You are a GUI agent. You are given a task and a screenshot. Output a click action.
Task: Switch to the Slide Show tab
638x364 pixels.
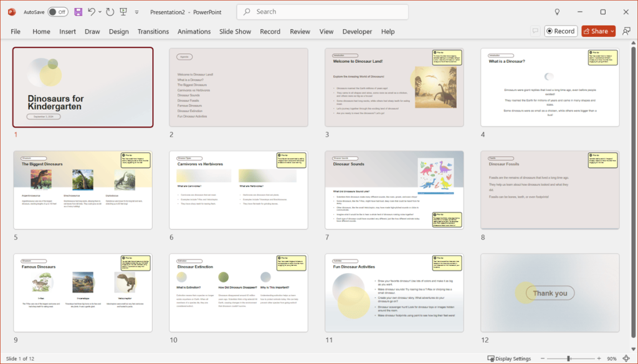pos(235,31)
